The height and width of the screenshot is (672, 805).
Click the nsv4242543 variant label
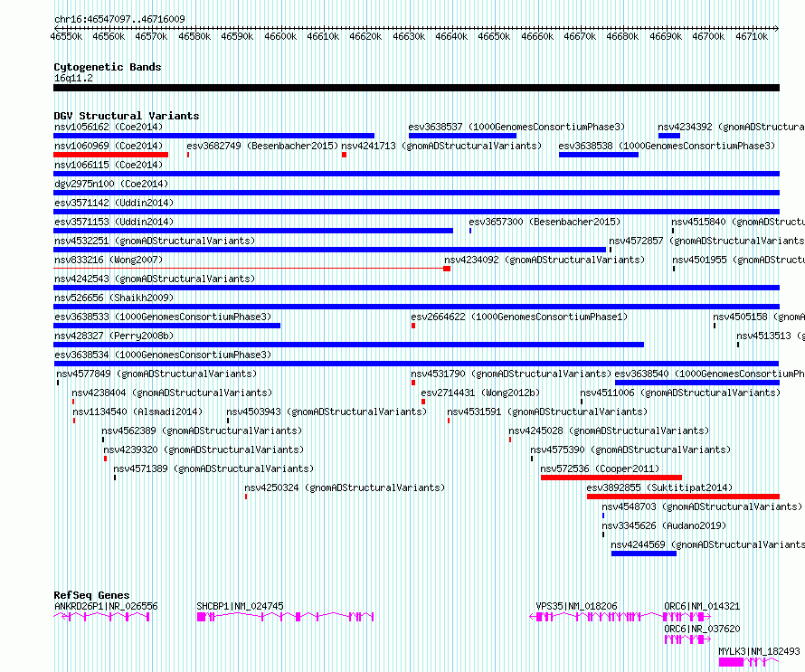[x=155, y=279]
